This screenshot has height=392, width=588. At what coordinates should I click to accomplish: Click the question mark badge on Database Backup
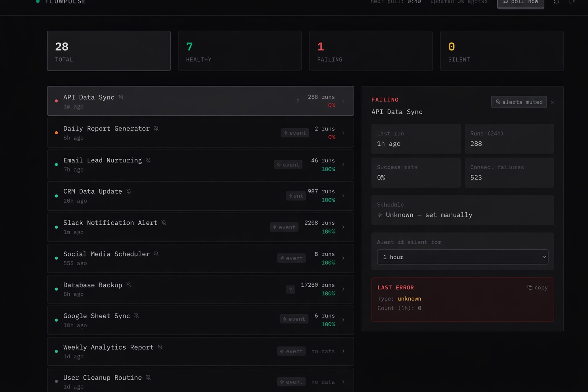290,289
